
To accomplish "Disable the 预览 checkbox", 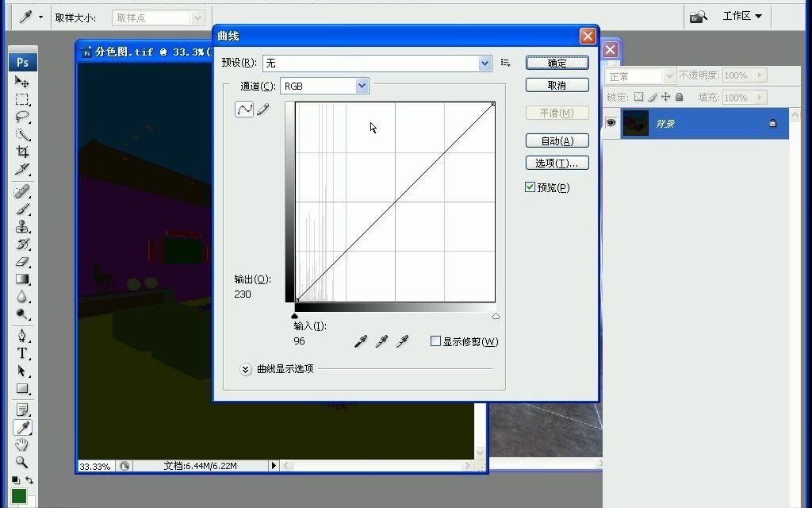I will point(530,187).
